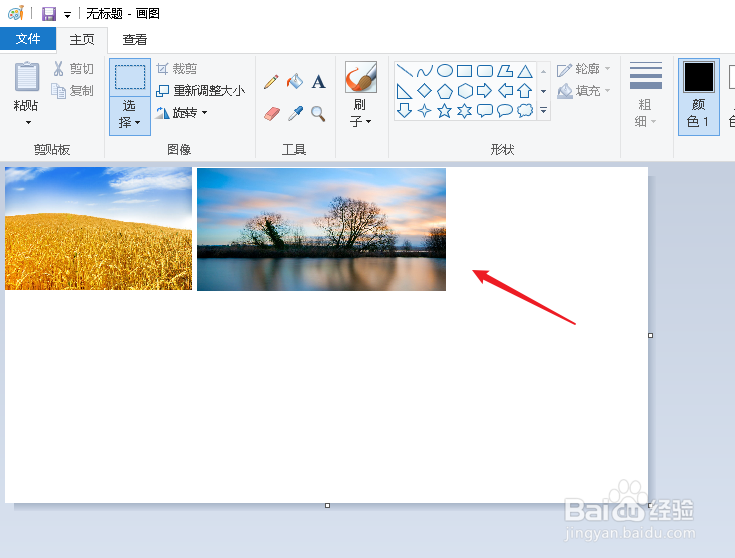
Task: Click 重新调整大小 resize button
Action: coord(201,90)
